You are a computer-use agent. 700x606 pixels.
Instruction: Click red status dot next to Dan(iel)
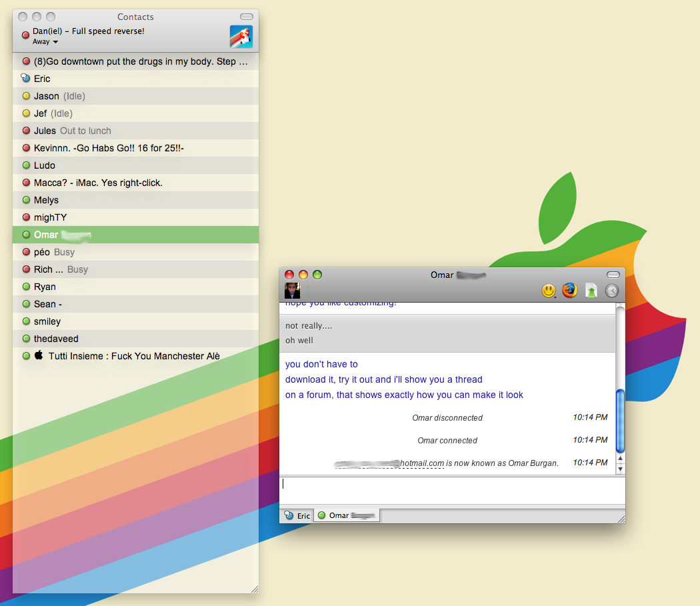tap(26, 35)
